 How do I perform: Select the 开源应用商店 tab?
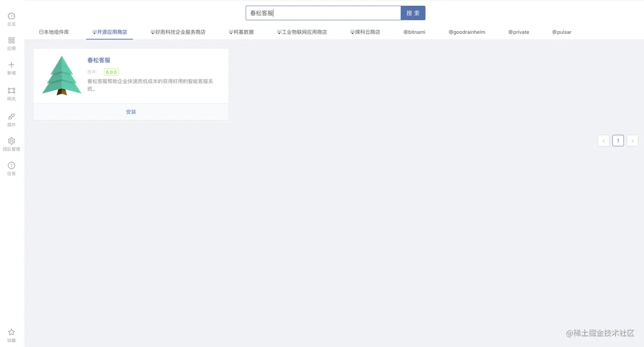pyautogui.click(x=109, y=32)
